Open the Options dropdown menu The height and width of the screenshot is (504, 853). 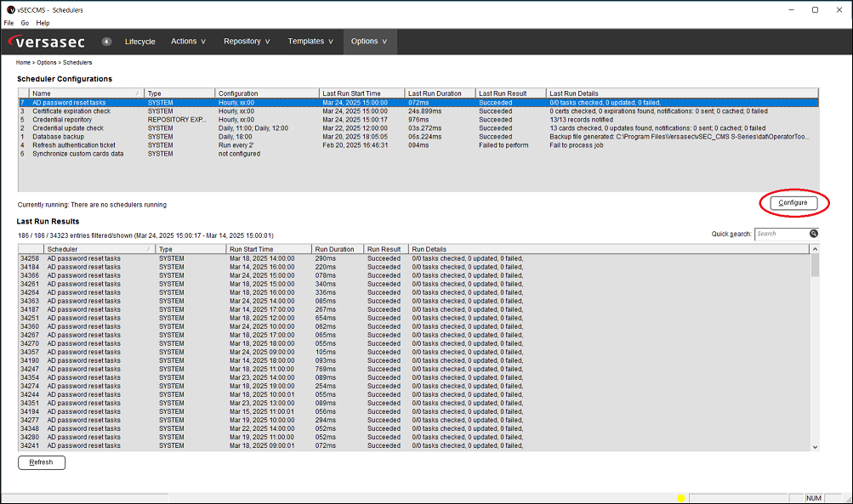(369, 42)
